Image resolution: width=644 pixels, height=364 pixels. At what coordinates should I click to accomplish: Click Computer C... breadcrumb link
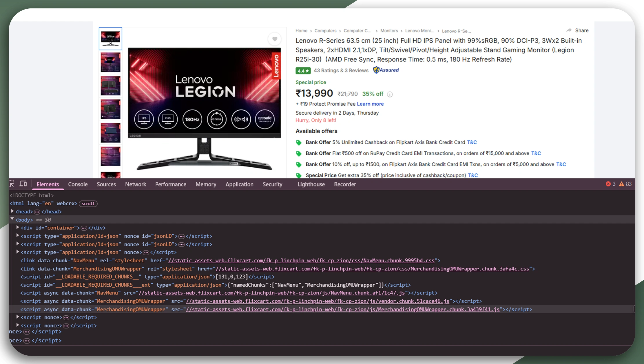pyautogui.click(x=357, y=31)
